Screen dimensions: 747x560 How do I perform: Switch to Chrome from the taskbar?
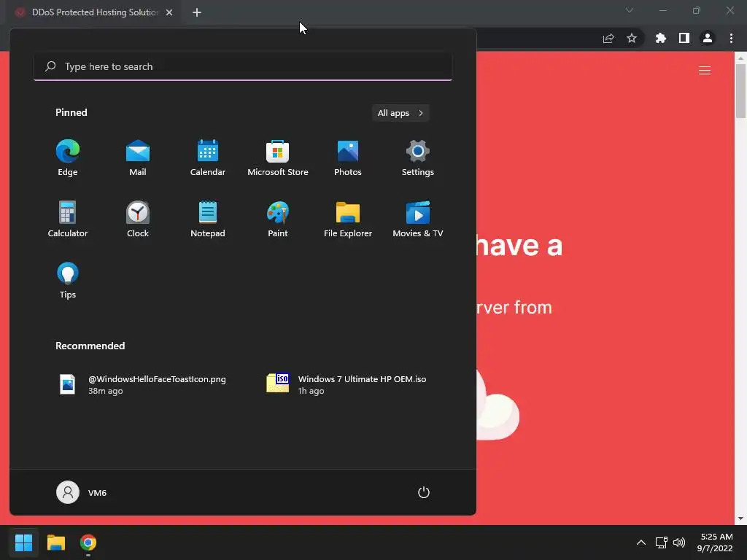[88, 542]
